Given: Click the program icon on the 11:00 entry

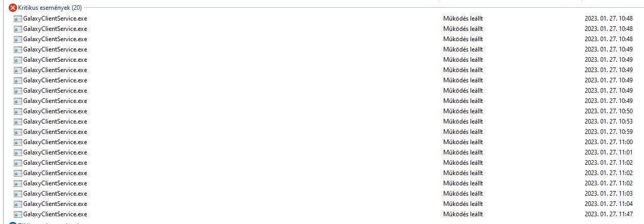Looking at the screenshot, I should [18, 142].
